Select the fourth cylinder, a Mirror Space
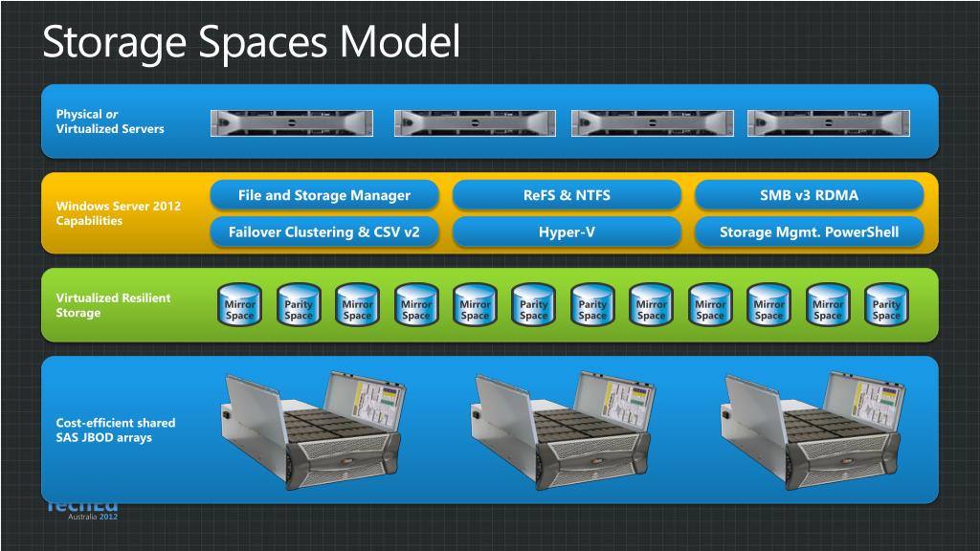980x551 pixels. coord(416,305)
